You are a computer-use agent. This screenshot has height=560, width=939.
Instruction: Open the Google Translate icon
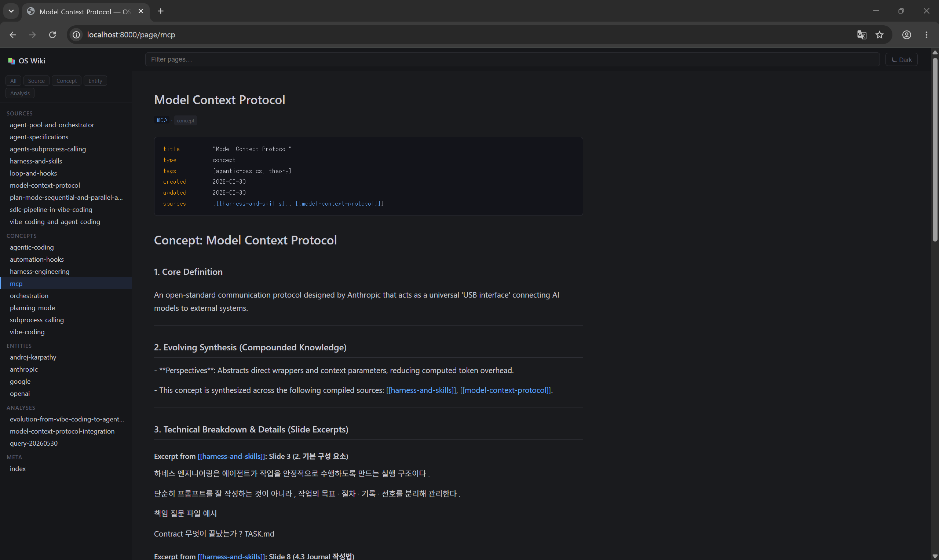(862, 35)
